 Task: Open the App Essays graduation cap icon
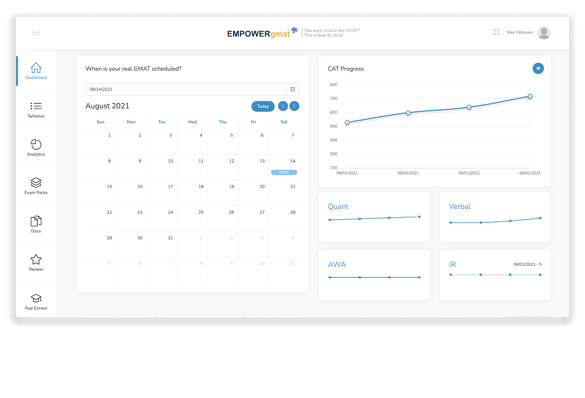(x=36, y=298)
